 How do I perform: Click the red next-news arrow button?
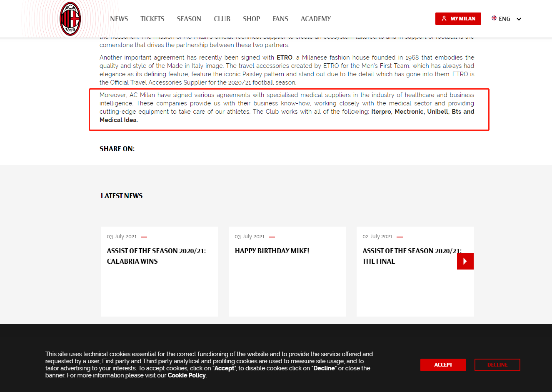(x=465, y=261)
